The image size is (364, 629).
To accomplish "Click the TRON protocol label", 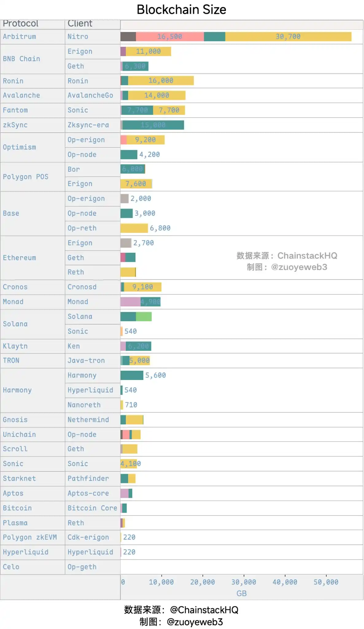I will pos(11,361).
